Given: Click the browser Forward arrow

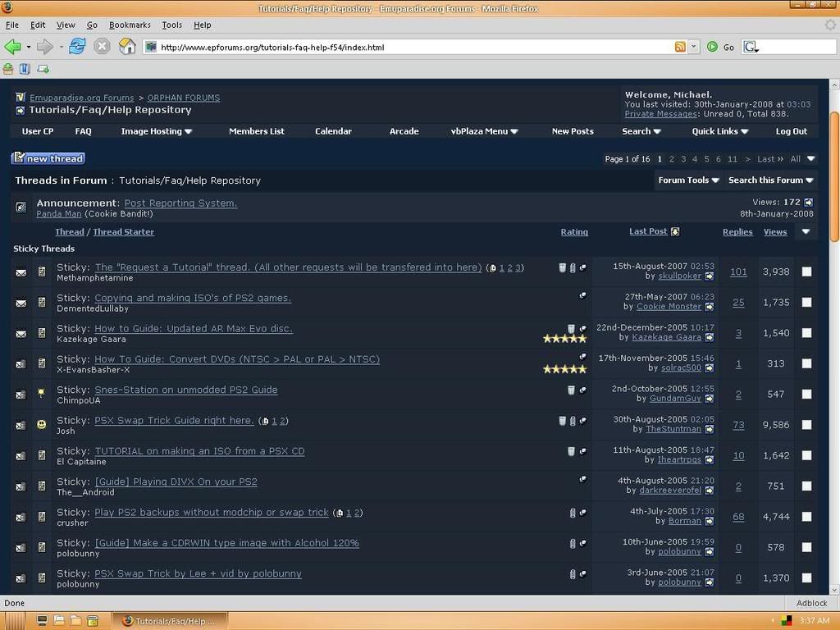Looking at the screenshot, I should click(44, 47).
